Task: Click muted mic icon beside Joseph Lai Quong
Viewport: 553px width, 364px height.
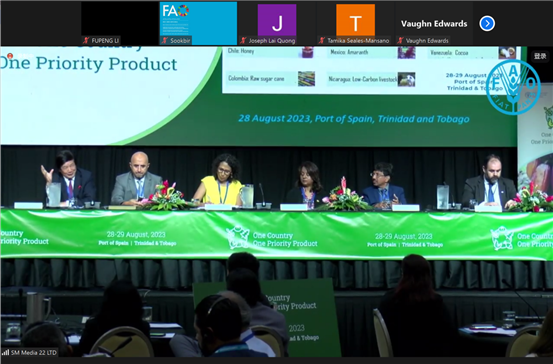Action: (x=243, y=41)
